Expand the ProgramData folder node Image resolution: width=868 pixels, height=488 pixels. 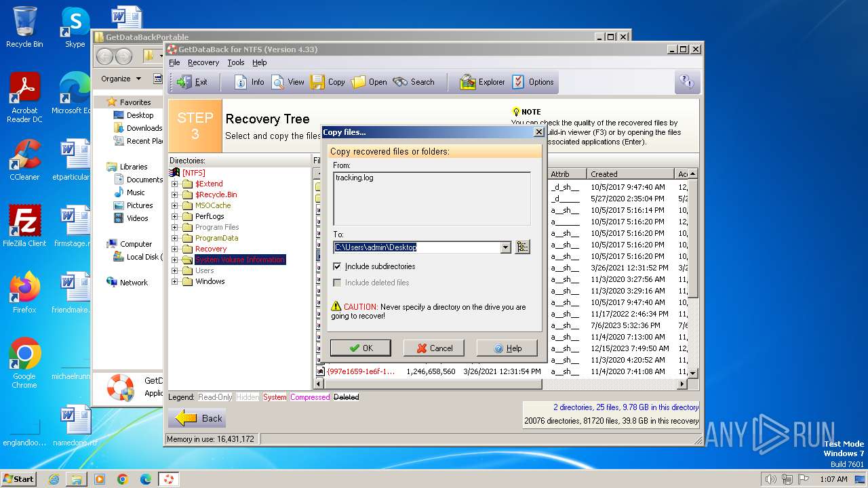[x=175, y=238]
